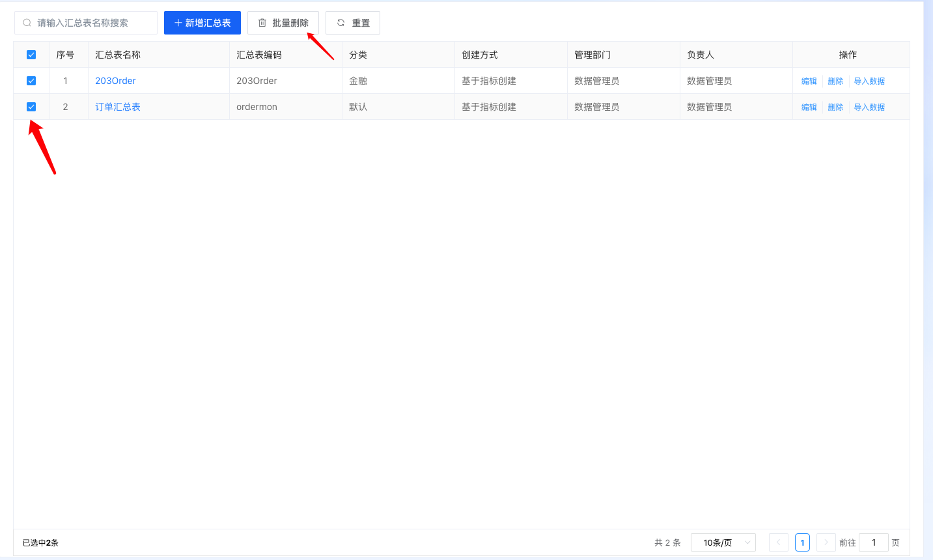
Task: Click the refresh icon for 重置
Action: (x=341, y=23)
